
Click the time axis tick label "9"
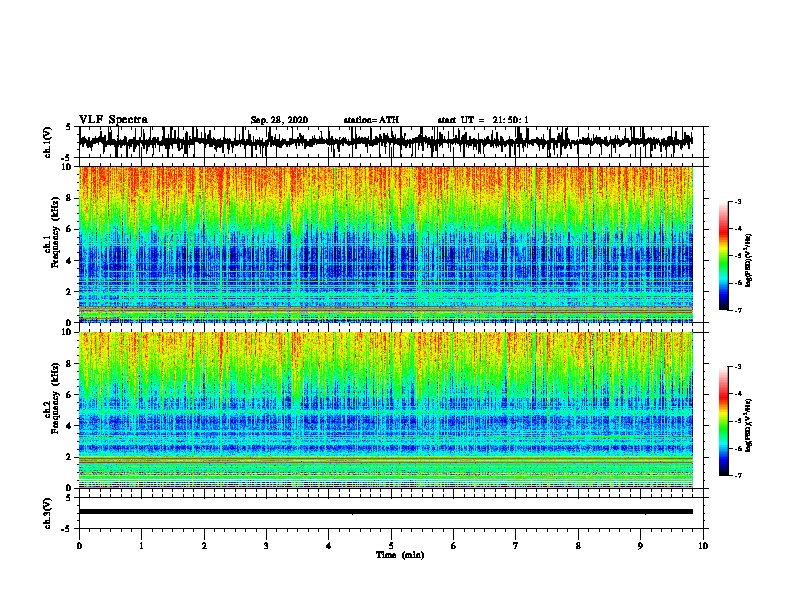640,546
